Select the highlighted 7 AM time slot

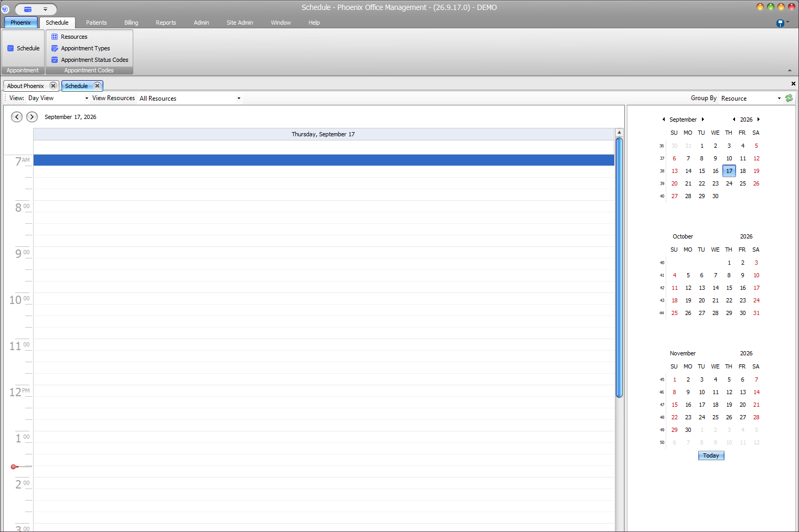[x=324, y=160]
